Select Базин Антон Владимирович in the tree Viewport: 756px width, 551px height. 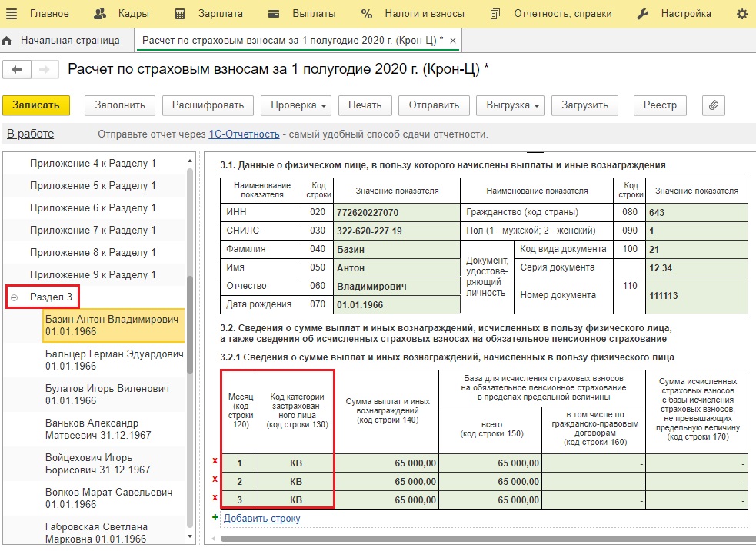(x=113, y=325)
